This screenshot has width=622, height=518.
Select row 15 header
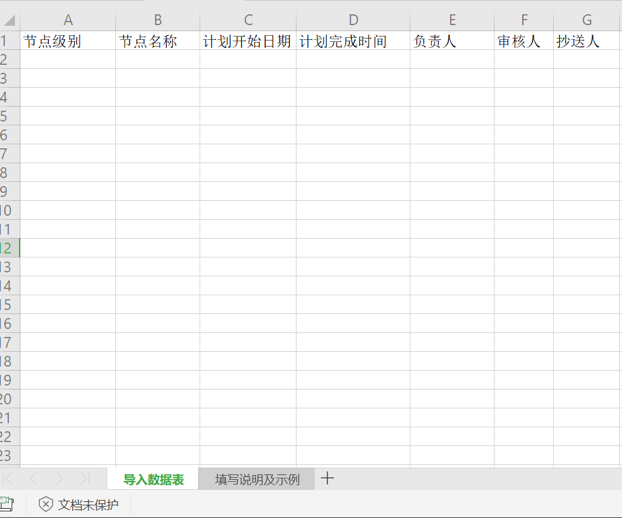click(x=10, y=305)
